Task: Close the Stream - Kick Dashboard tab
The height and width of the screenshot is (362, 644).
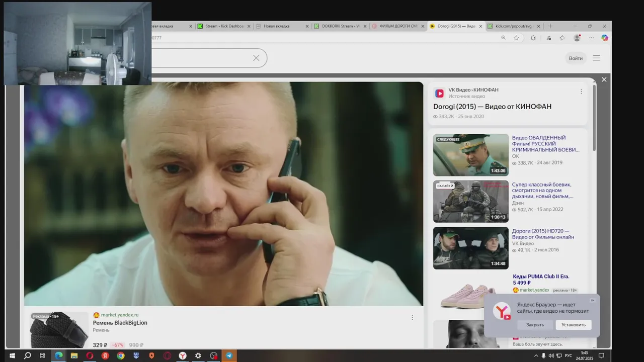Action: point(249,26)
